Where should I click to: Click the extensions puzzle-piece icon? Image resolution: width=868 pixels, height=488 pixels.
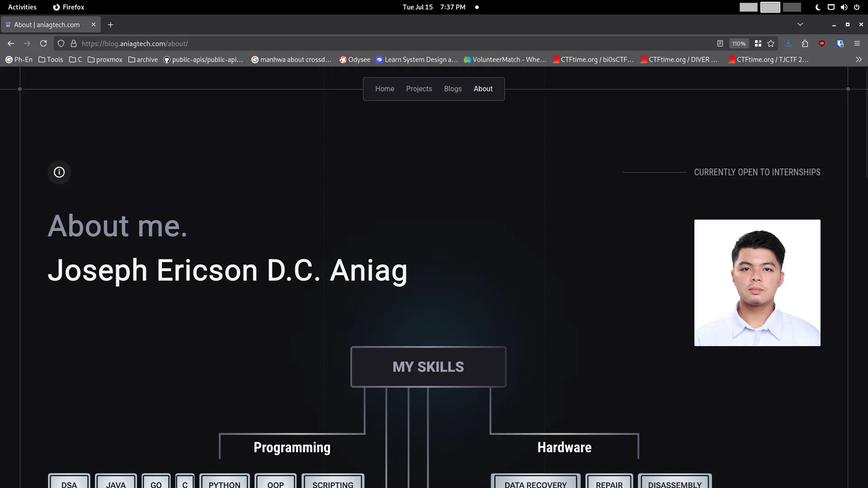[x=805, y=43]
